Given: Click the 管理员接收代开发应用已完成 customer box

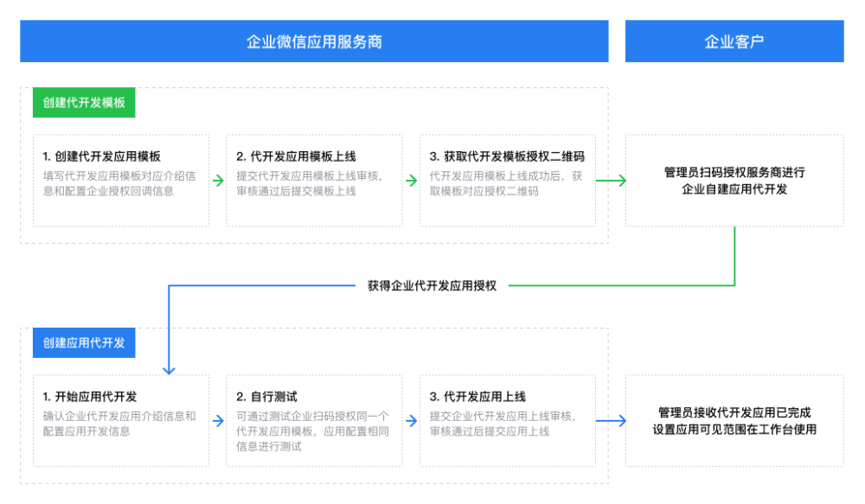Looking at the screenshot, I should [x=734, y=421].
